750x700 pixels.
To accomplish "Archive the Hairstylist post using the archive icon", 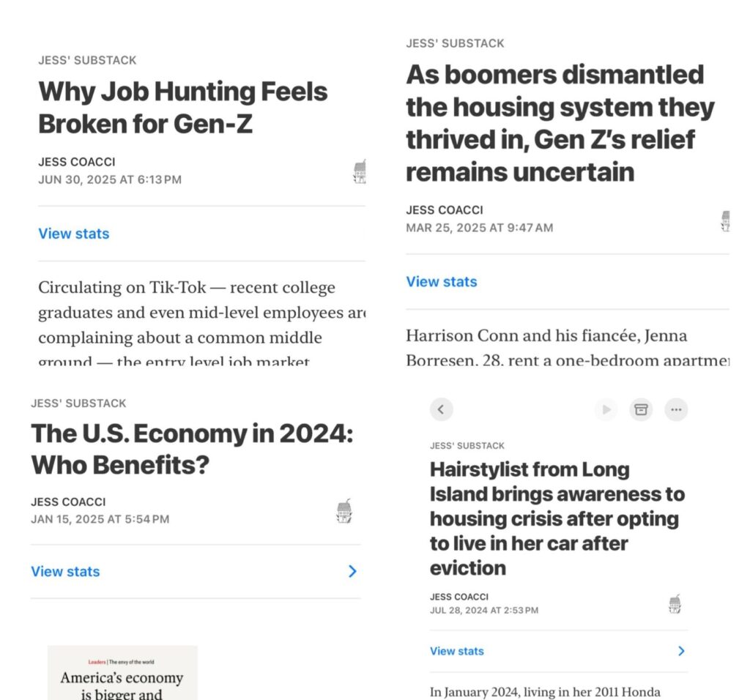I will 641,409.
